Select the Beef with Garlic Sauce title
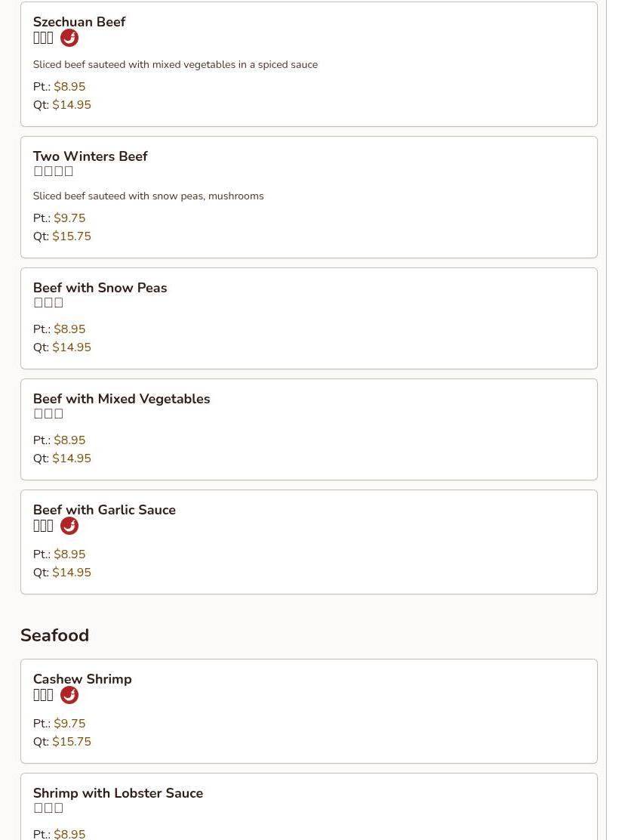 104,509
